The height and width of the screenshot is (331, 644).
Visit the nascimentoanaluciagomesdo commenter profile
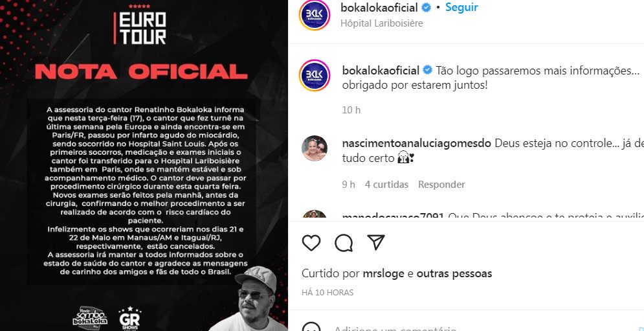pos(416,144)
